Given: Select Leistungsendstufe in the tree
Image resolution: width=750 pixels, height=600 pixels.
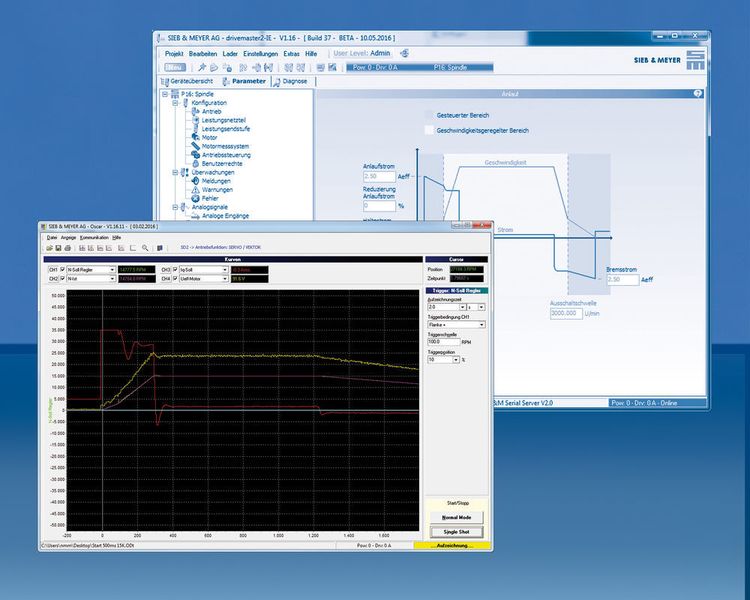Looking at the screenshot, I should tap(225, 129).
